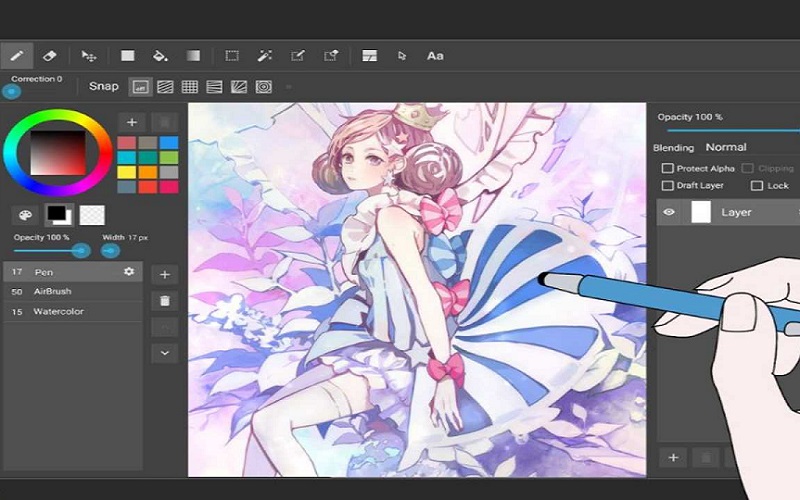Delete brush using trash icon
The height and width of the screenshot is (500, 800).
pos(164,300)
